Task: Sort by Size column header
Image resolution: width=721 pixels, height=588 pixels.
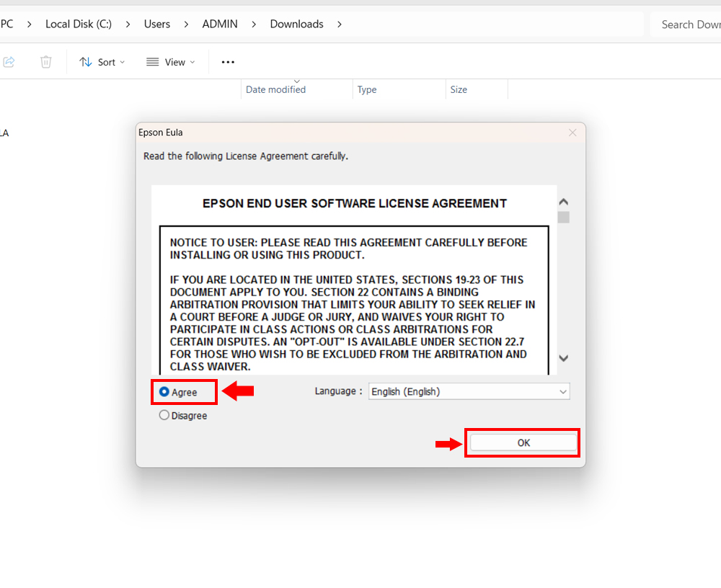Action: pos(477,89)
